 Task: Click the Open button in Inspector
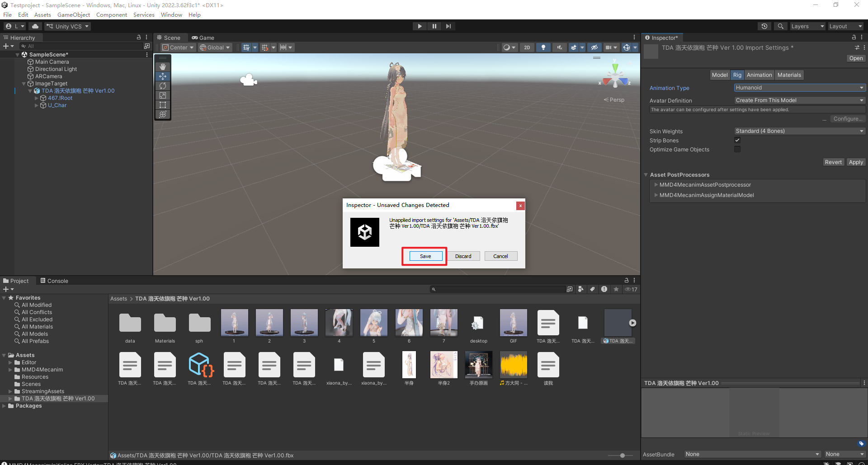856,58
